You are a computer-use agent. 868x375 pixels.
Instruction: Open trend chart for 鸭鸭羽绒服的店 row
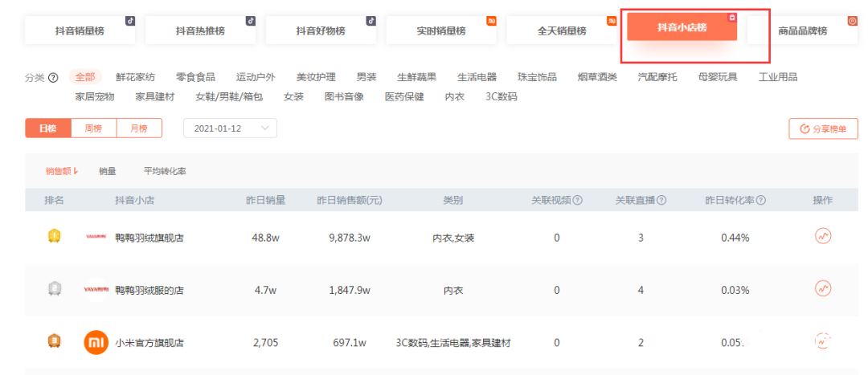823,289
